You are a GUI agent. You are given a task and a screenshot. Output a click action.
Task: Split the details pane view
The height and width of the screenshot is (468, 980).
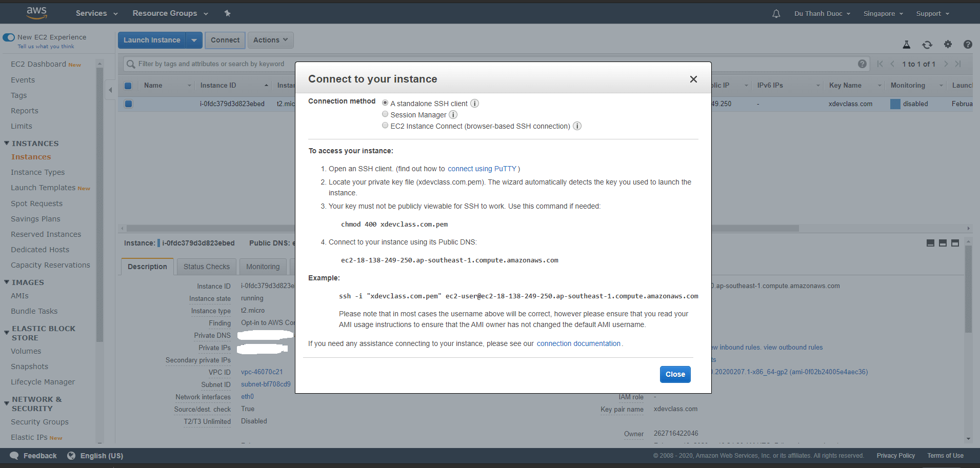click(x=943, y=243)
